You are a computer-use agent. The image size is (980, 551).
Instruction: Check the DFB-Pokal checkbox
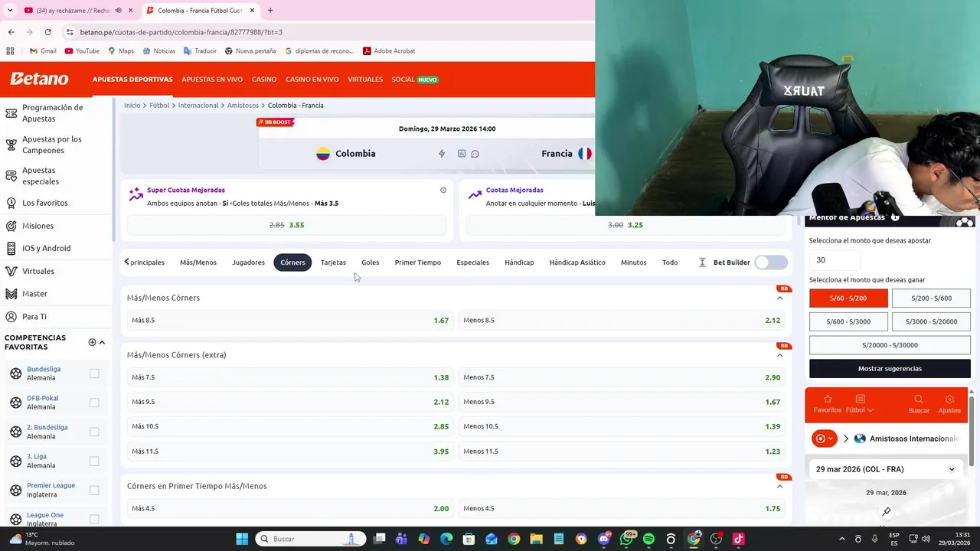point(94,403)
